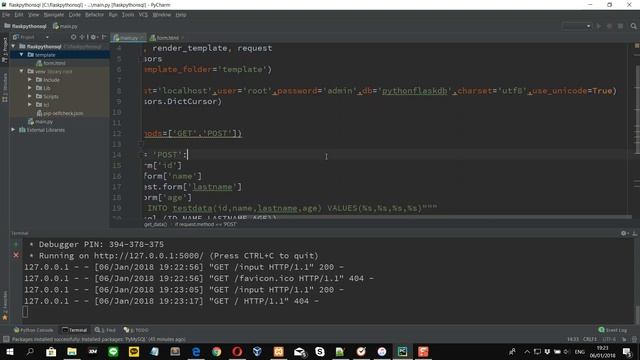Expand the Lib folder

click(x=30, y=88)
